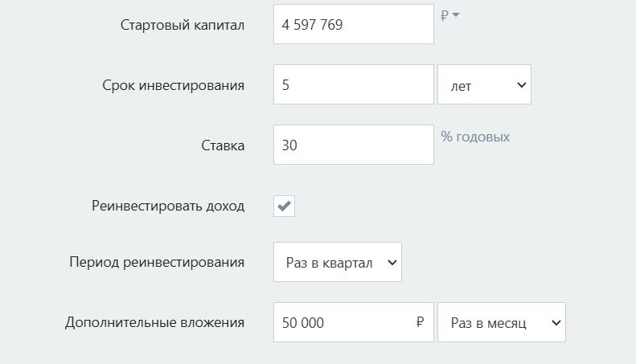Screen dimensions: 636x364
Task: Click the Ставка input field showing 30
Action: [x=353, y=145]
